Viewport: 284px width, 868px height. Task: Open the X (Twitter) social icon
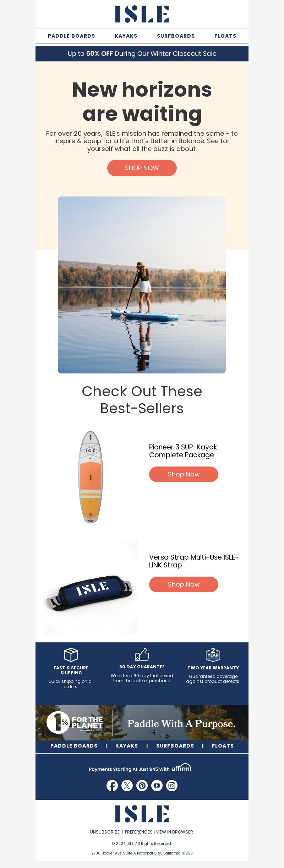pos(127,786)
